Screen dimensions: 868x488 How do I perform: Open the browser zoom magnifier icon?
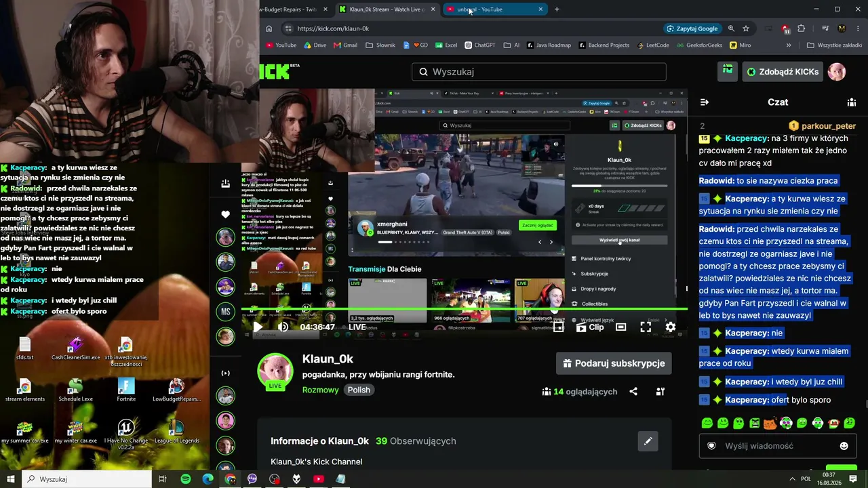point(731,28)
